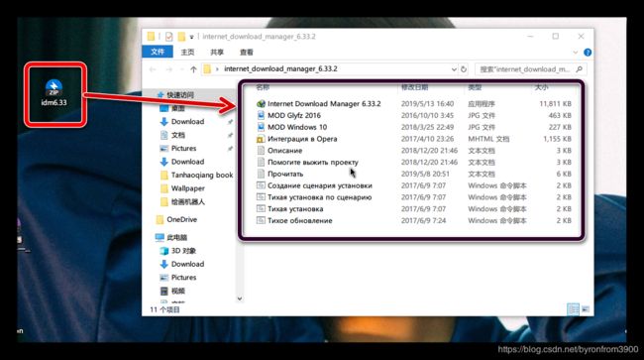Go forward with the forward arrow
Image resolution: width=644 pixels, height=360 pixels.
[168, 69]
